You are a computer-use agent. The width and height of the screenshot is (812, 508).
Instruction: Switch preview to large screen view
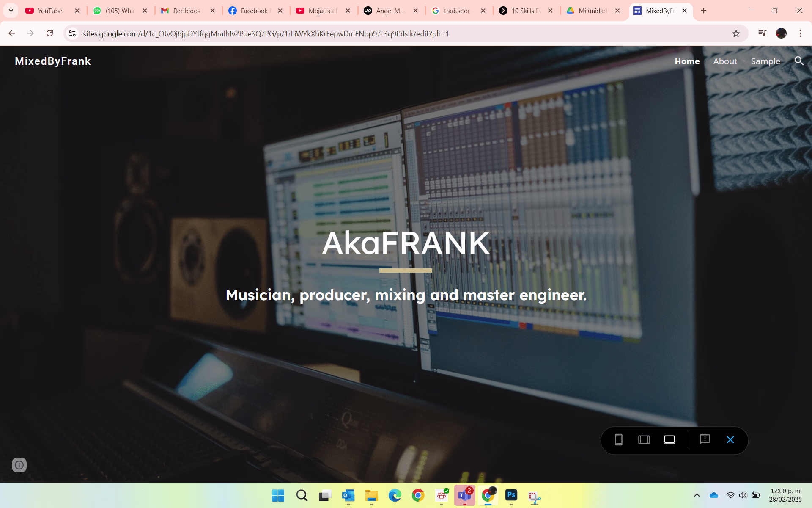click(x=669, y=440)
